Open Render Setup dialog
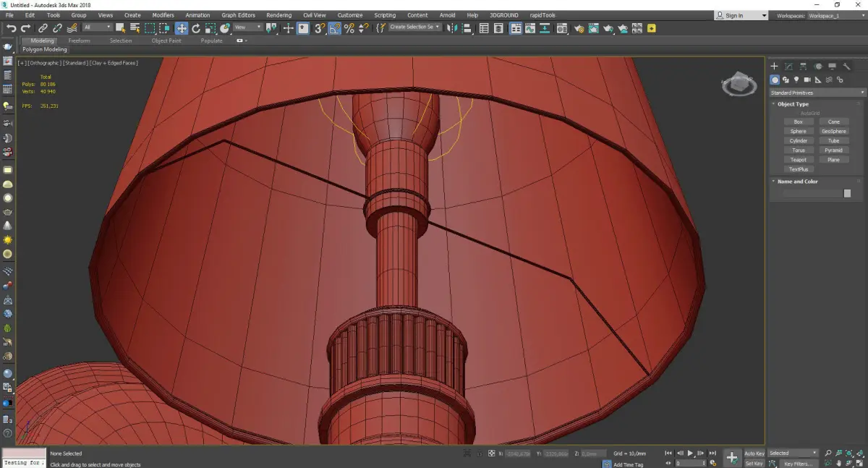Screen dimensions: 868x468 pyautogui.click(x=579, y=29)
